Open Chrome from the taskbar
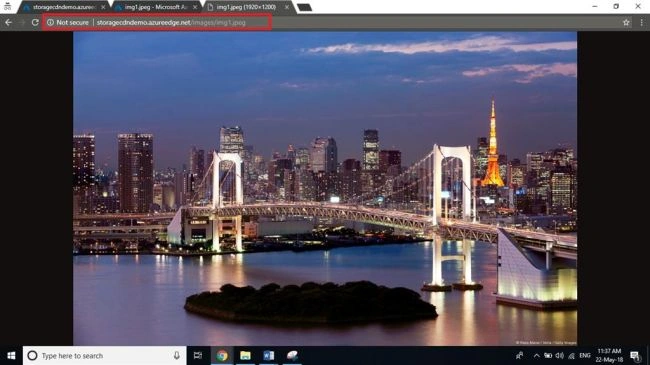This screenshot has height=365, width=650. tap(222, 355)
